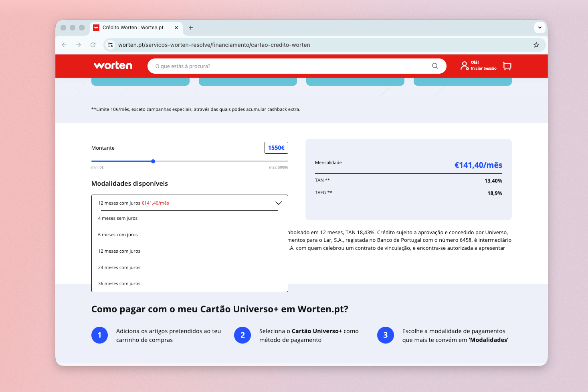Close the Crédito Worten tab
588x392 pixels.
(x=176, y=28)
